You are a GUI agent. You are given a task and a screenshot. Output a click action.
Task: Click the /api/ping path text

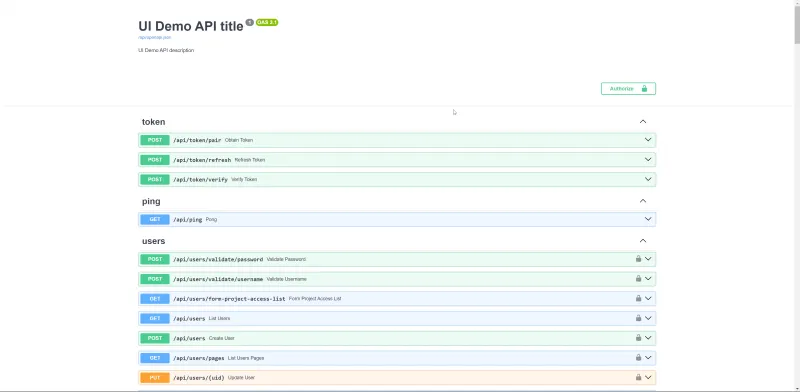click(188, 219)
